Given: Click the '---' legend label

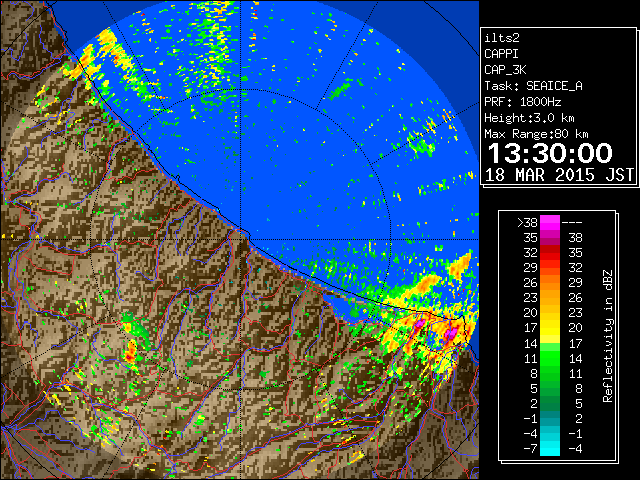Looking at the screenshot, I should [x=572, y=223].
